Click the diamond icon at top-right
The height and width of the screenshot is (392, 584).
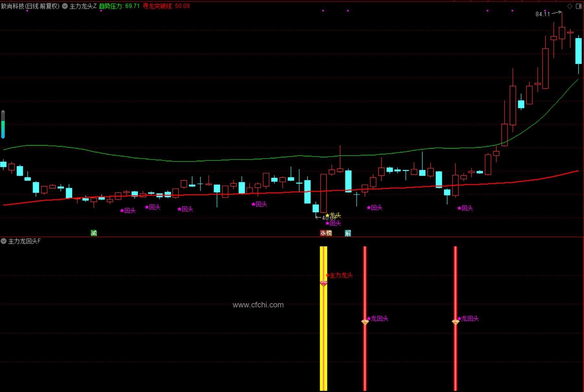click(570, 6)
